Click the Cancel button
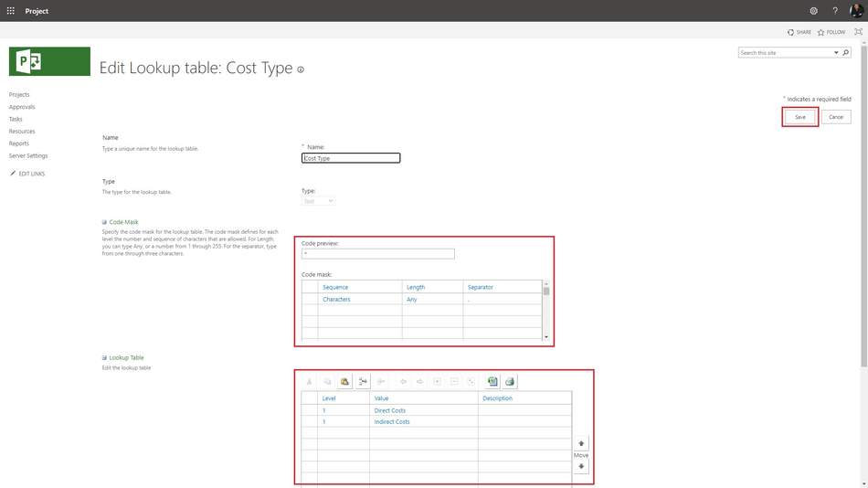 (x=836, y=117)
